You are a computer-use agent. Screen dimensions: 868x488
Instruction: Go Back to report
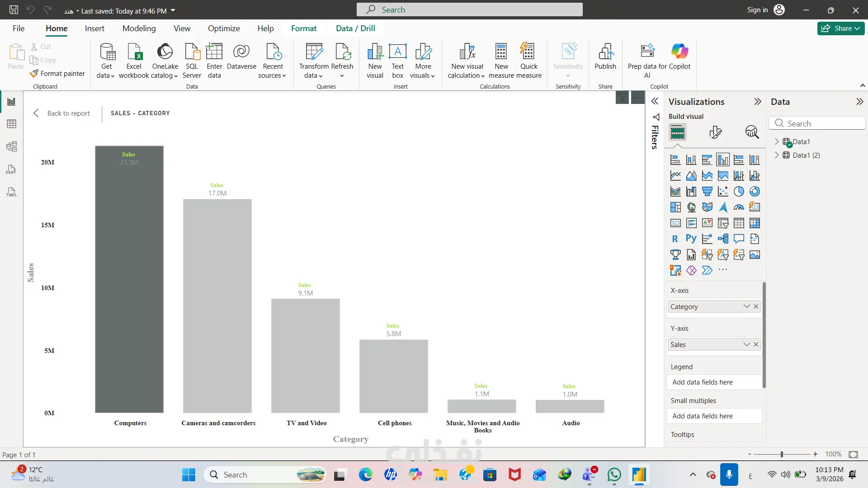(62, 113)
